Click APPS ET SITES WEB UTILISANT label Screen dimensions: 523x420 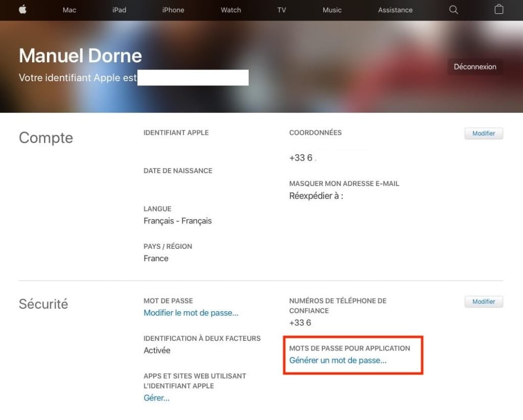click(x=195, y=381)
